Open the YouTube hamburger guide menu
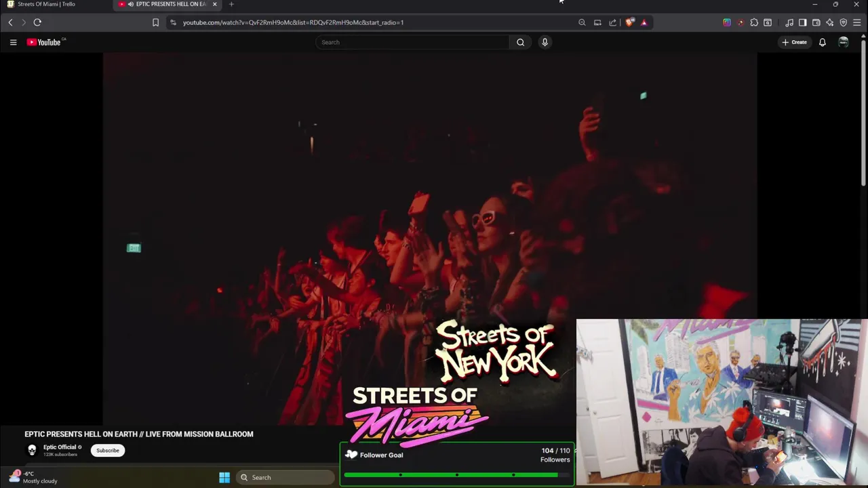Image resolution: width=868 pixels, height=488 pixels. click(13, 42)
